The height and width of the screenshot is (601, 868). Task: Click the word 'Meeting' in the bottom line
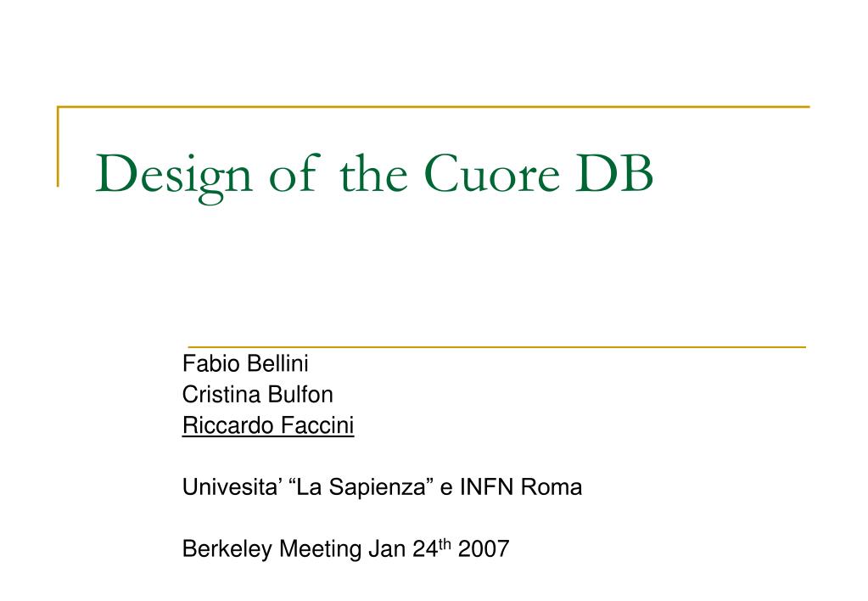point(320,549)
